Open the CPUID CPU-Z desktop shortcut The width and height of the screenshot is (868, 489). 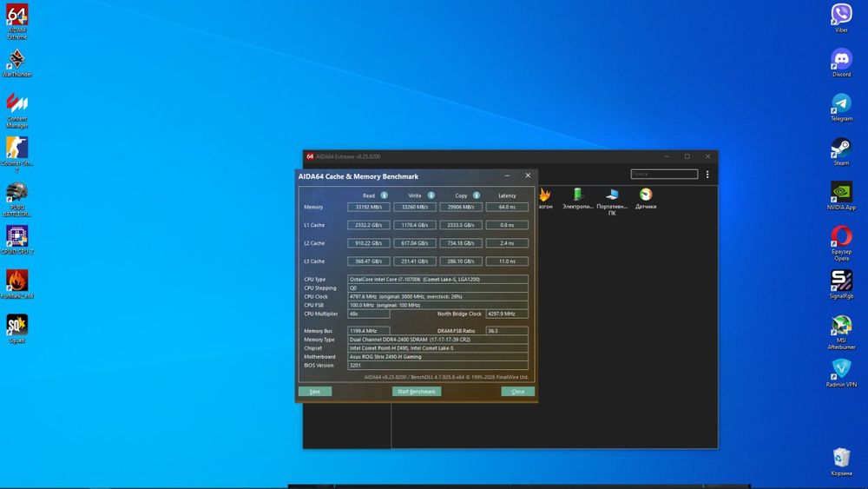[17, 240]
